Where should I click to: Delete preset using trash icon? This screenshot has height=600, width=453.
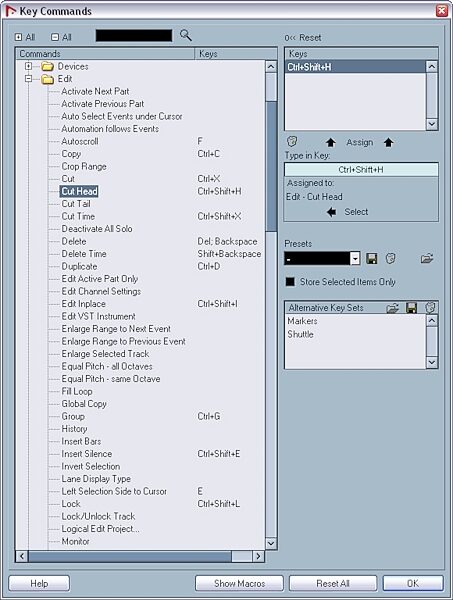[390, 259]
